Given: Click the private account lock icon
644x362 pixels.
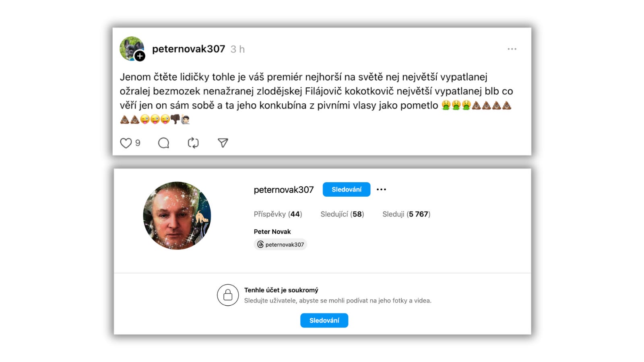Looking at the screenshot, I should pyautogui.click(x=228, y=295).
